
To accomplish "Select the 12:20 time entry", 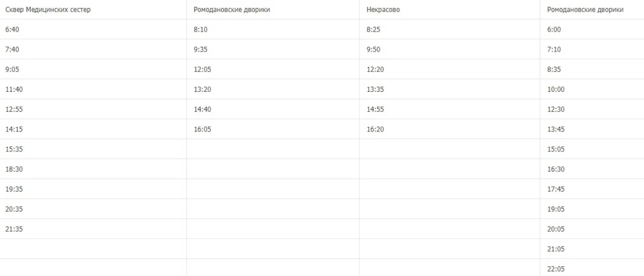I will [375, 69].
